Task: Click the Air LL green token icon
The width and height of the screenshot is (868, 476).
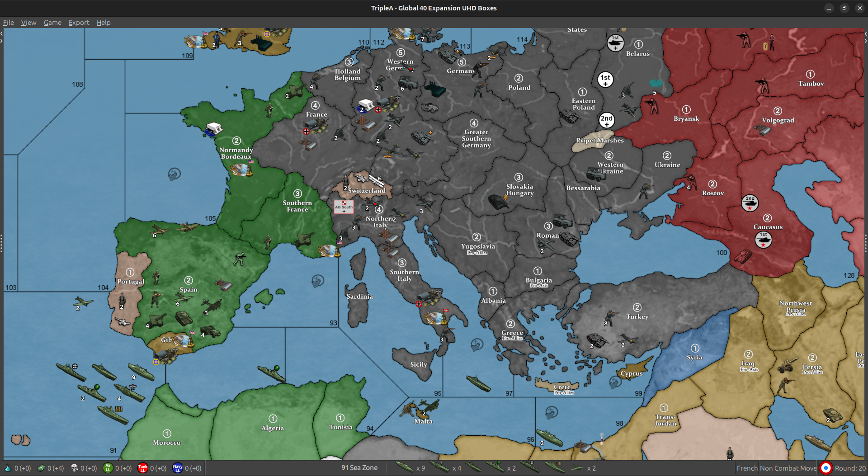Action: click(108, 468)
